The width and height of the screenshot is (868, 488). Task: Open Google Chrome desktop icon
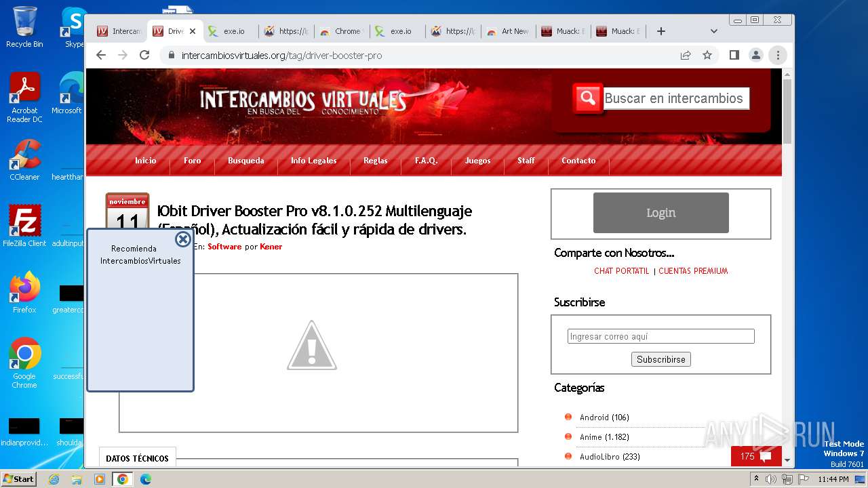pos(24,363)
